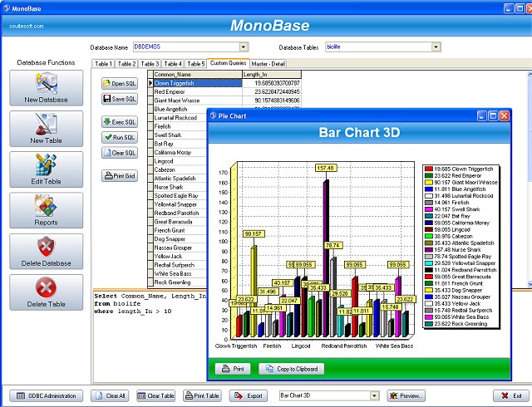The height and width of the screenshot is (407, 532).
Task: Close the Pie Chart window
Action: point(505,116)
